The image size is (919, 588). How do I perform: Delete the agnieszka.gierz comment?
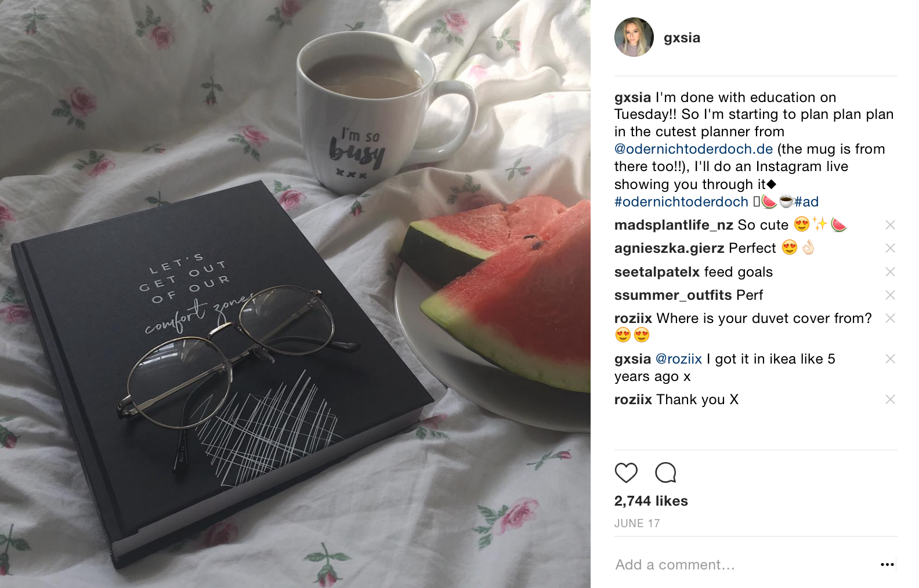pyautogui.click(x=890, y=248)
